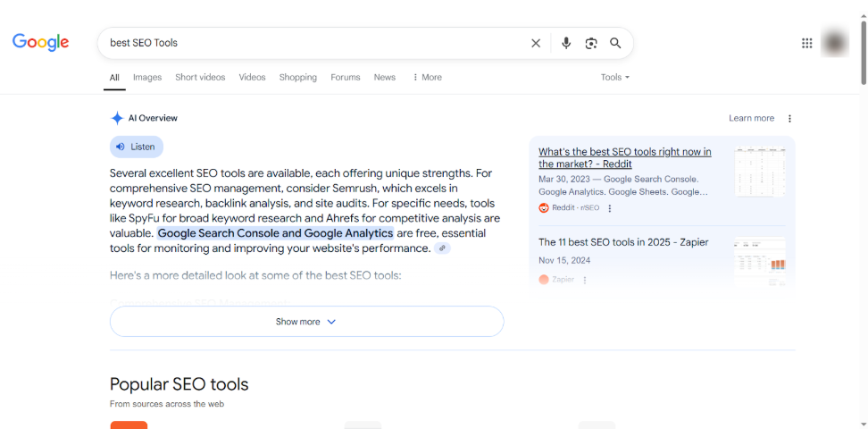Click the highlighted Google Search Console text
This screenshot has width=868, height=429.
[275, 232]
